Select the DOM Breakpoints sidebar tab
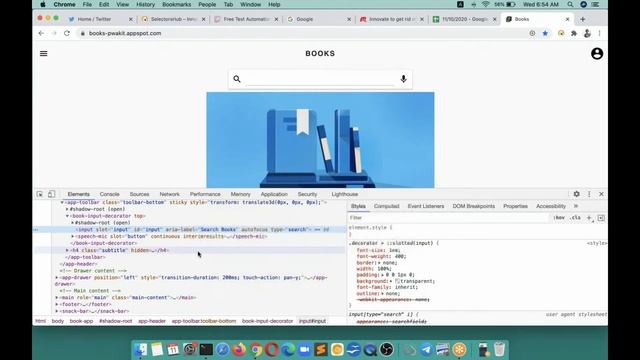Viewport: 640px width, 360px height. 473,206
